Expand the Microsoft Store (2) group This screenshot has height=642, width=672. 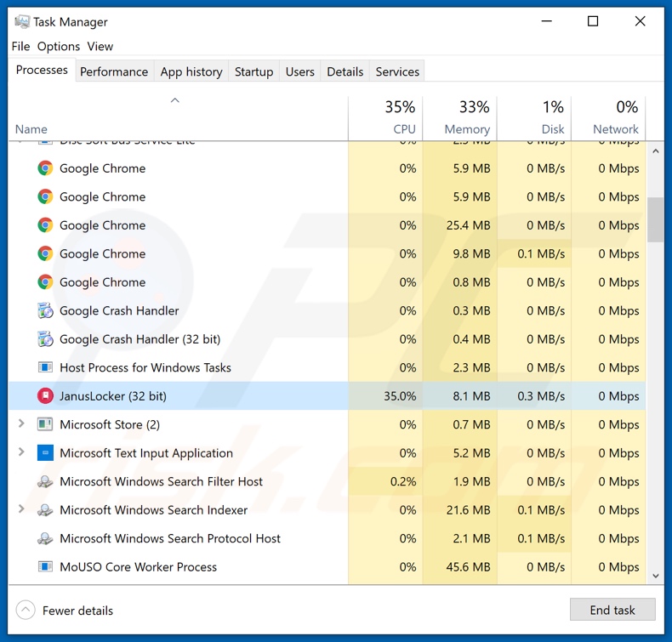pyautogui.click(x=21, y=423)
